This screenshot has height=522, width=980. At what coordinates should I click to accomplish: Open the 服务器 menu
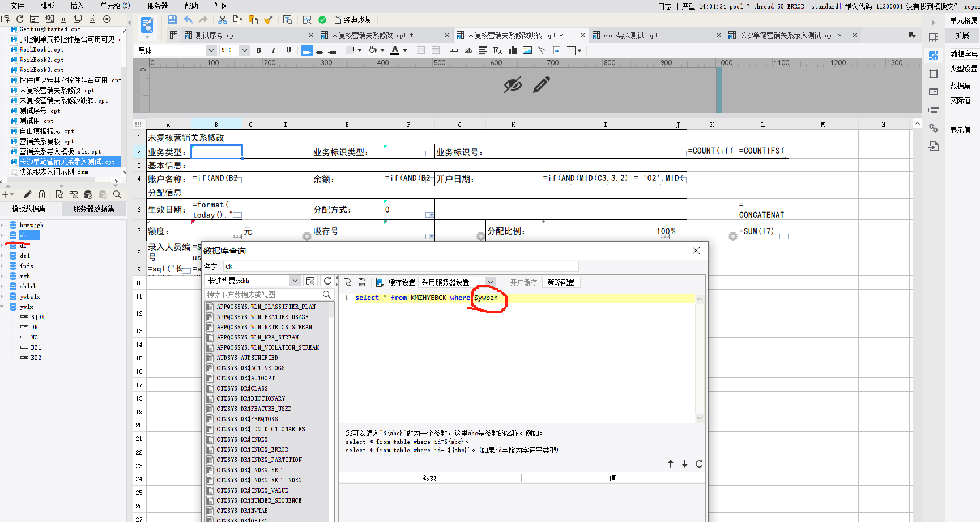tap(157, 6)
